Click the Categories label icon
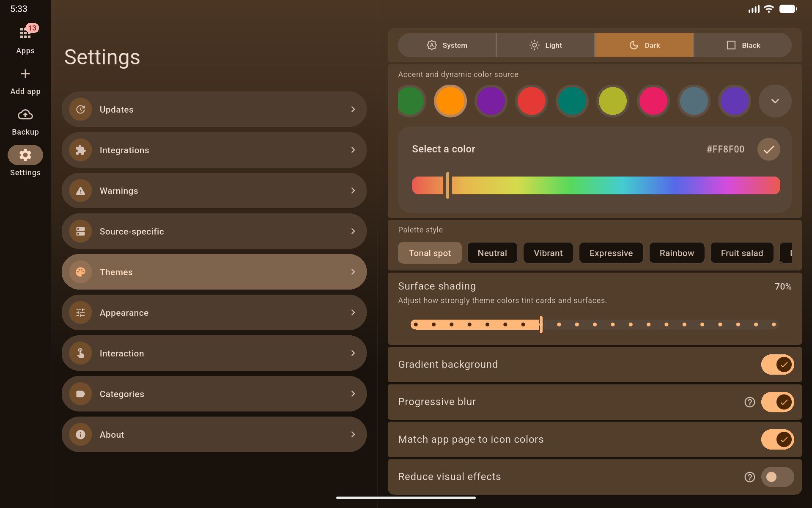The width and height of the screenshot is (812, 508). tap(80, 394)
